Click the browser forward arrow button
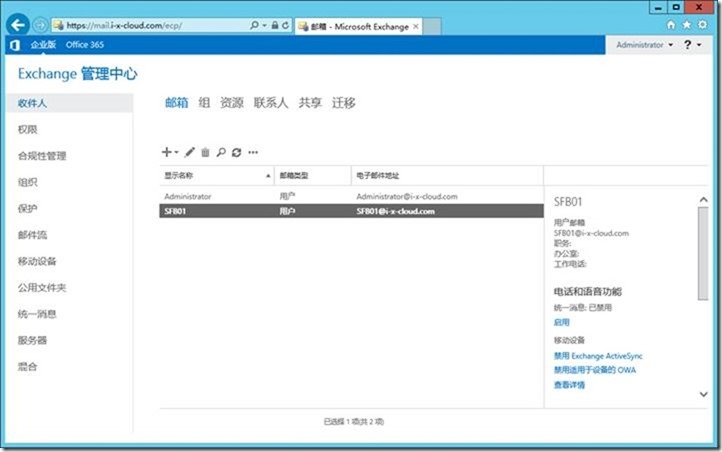 40,25
